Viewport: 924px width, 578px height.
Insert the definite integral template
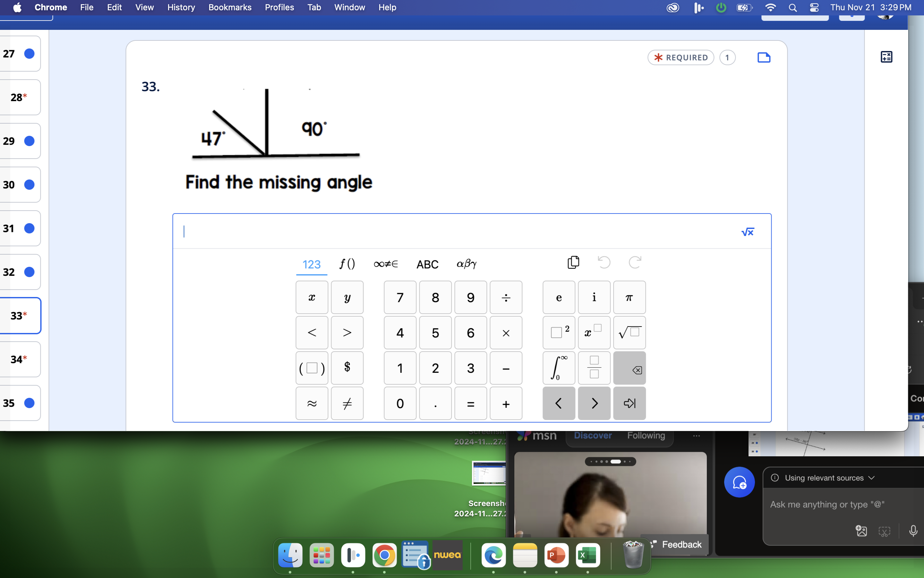pyautogui.click(x=559, y=368)
